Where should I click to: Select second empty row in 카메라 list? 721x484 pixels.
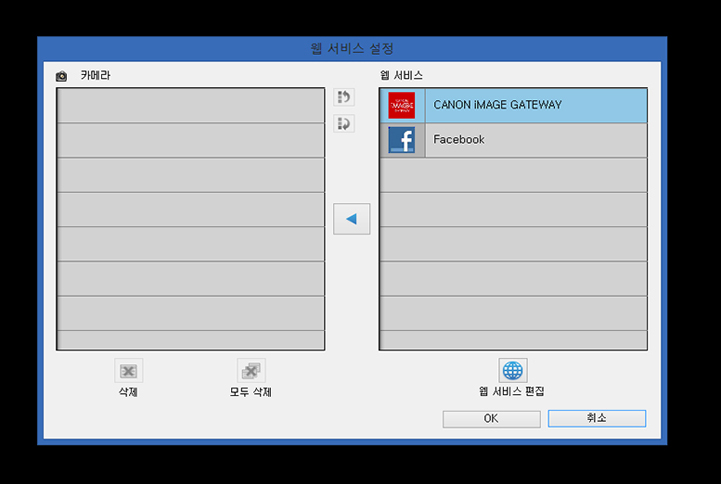(190, 140)
